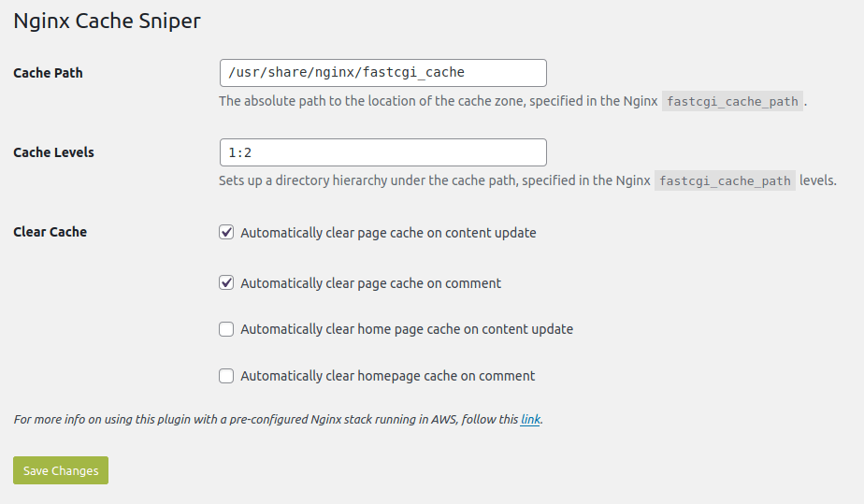Click the Nginx Cache Sniper page heading
The width and height of the screenshot is (864, 504).
pyautogui.click(x=107, y=21)
